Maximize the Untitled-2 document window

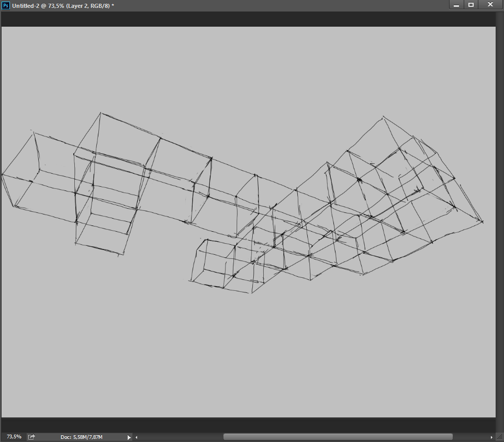pos(471,5)
